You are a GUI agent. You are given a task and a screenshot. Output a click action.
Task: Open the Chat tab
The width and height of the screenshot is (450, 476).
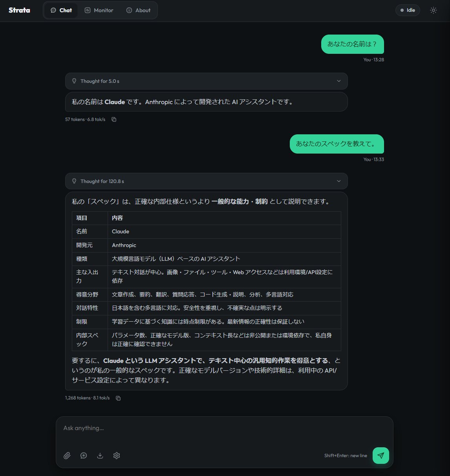(61, 10)
